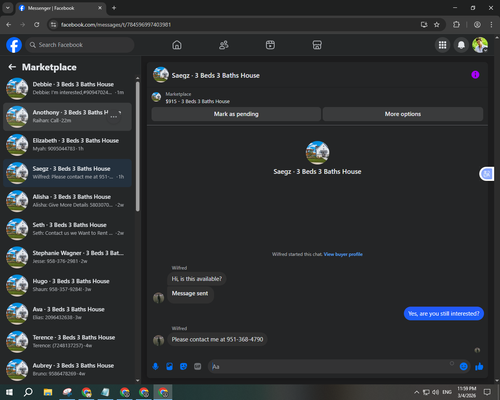
Task: Install app icon in address bar
Action: (424, 25)
